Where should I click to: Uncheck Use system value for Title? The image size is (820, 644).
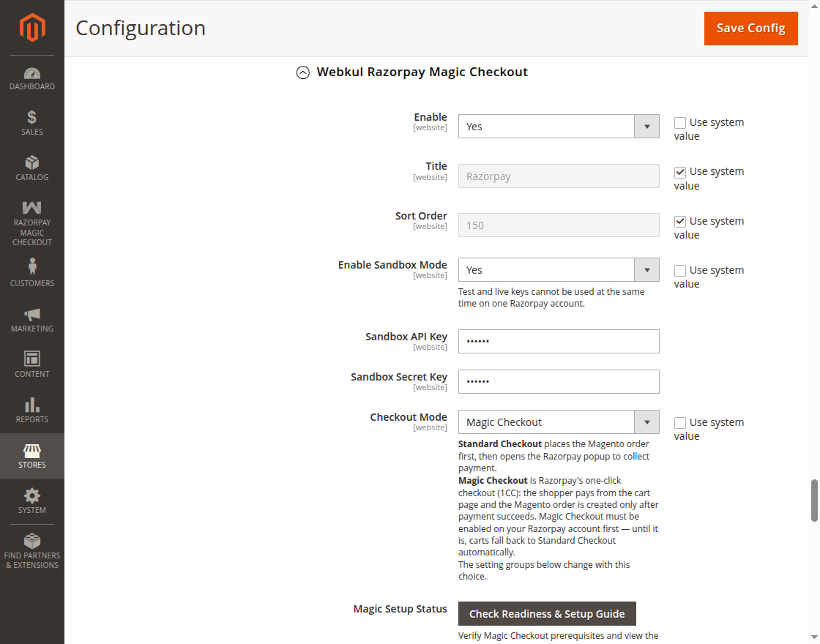pos(680,172)
